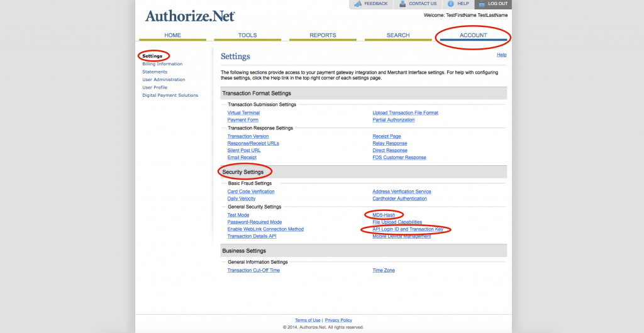
Task: Click the FEEDBACK button
Action: tap(371, 4)
